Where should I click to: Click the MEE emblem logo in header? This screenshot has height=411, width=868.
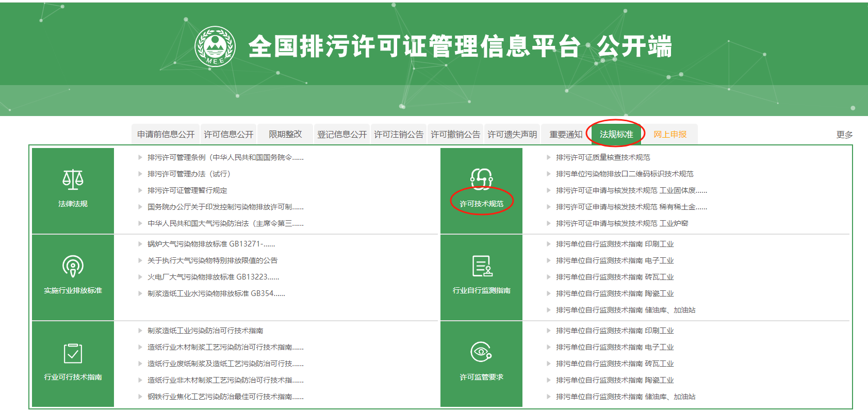click(215, 46)
